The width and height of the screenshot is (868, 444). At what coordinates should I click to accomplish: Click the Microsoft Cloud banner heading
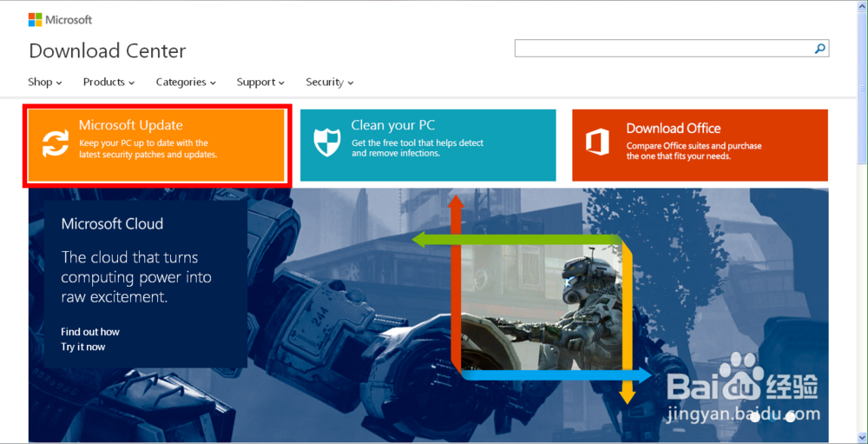[112, 224]
